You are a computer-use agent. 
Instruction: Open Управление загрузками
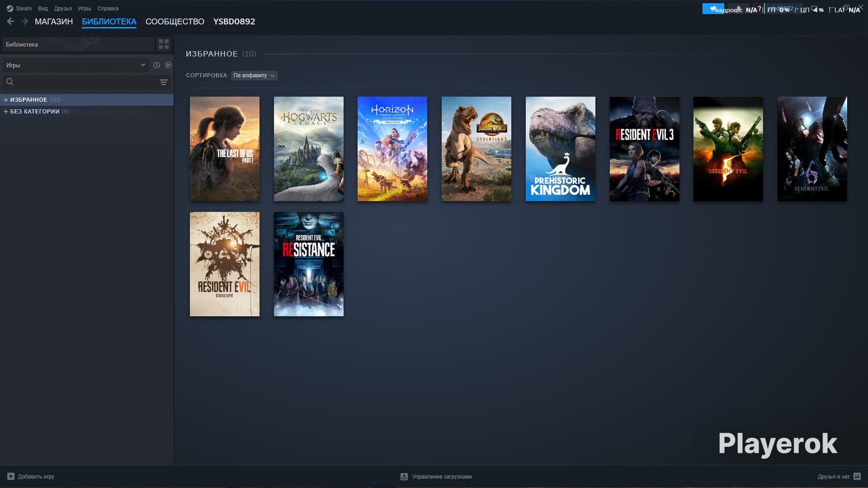(x=436, y=477)
